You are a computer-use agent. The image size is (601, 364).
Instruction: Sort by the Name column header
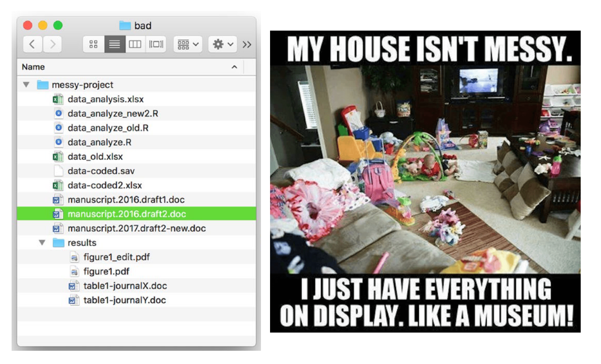coord(33,67)
